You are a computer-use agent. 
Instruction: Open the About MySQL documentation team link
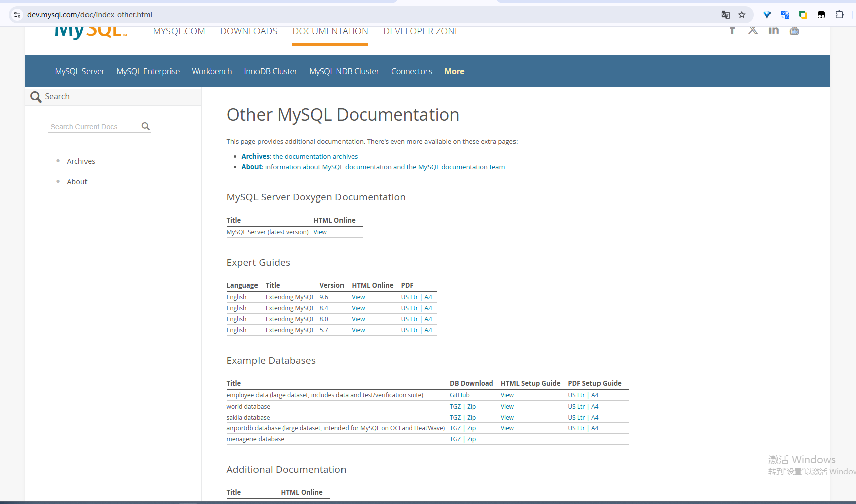pyautogui.click(x=373, y=167)
